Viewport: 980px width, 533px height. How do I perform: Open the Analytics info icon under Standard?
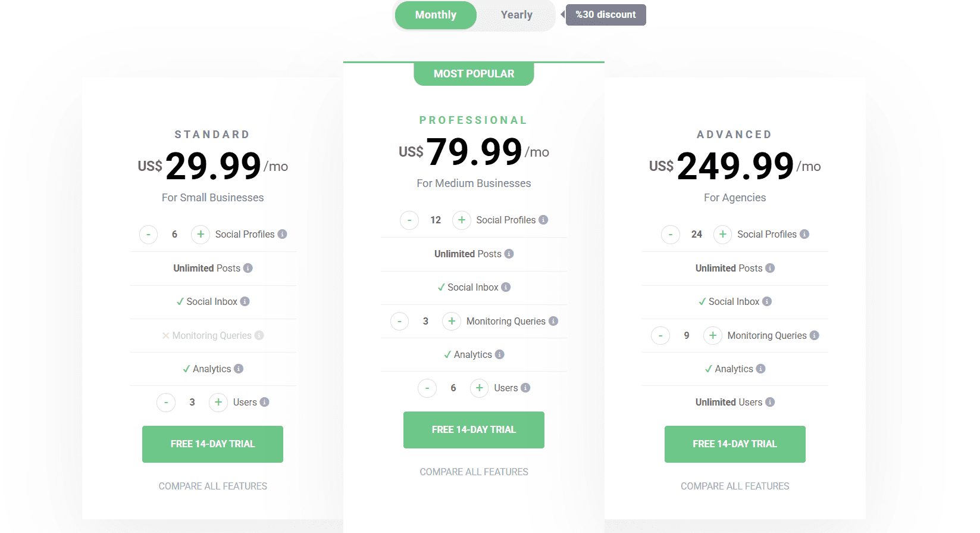point(239,369)
